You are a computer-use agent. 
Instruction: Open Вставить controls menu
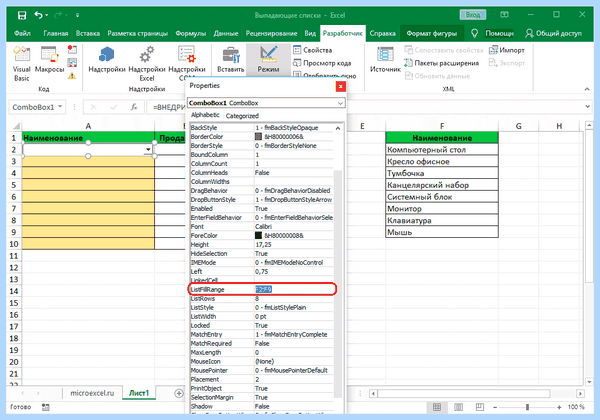(231, 60)
